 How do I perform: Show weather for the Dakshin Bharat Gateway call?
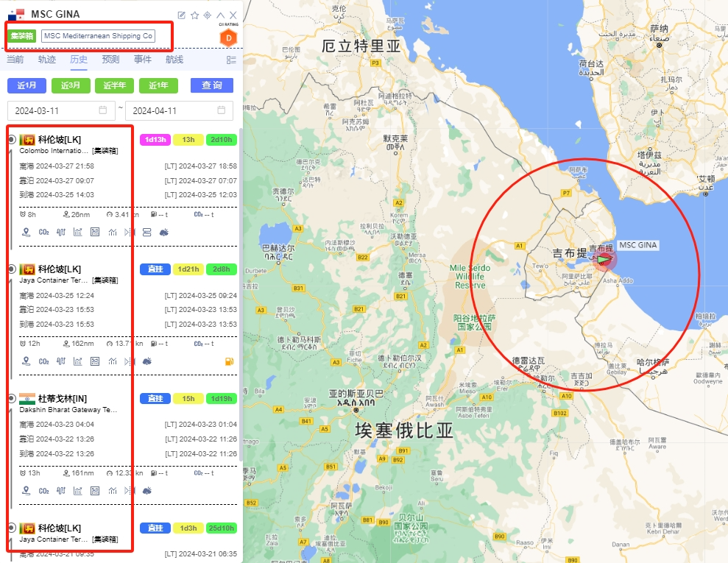146,491
